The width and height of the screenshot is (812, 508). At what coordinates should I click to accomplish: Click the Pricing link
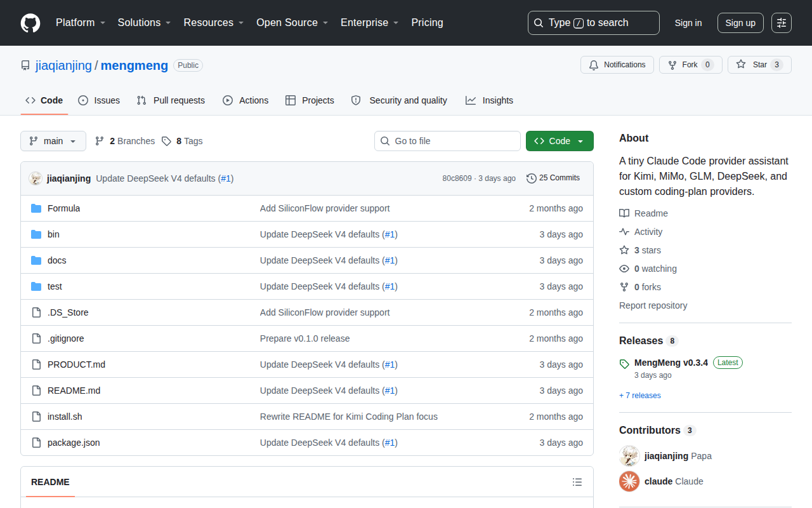point(427,23)
